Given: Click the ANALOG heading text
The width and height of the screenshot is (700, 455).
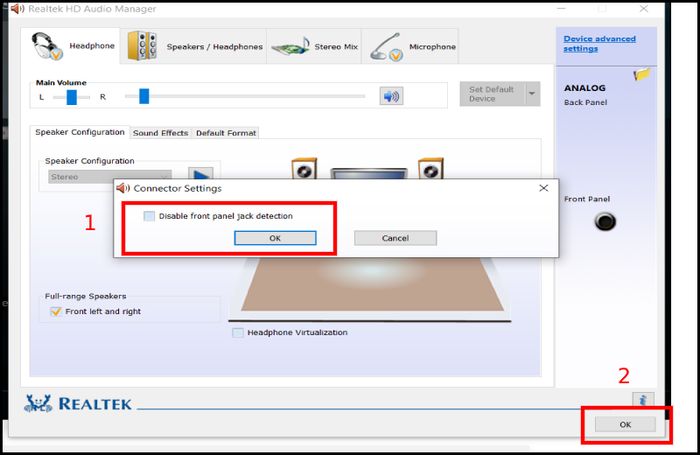Looking at the screenshot, I should pyautogui.click(x=585, y=88).
